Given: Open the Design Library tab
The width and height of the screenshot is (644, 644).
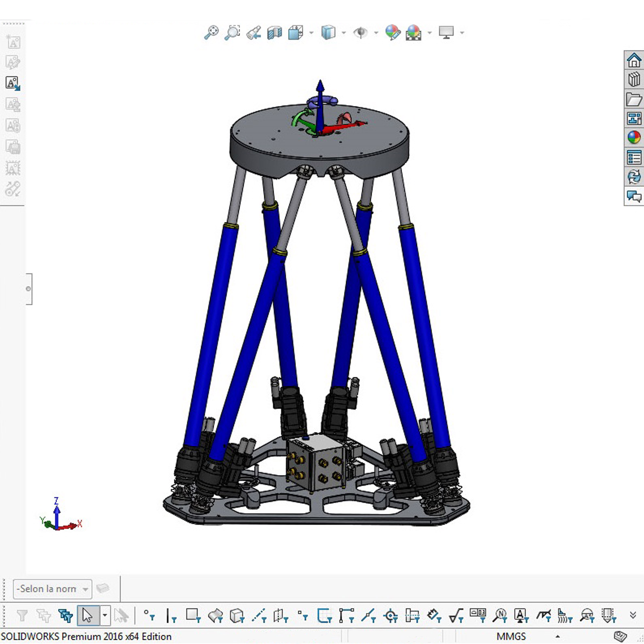Looking at the screenshot, I should [x=634, y=79].
